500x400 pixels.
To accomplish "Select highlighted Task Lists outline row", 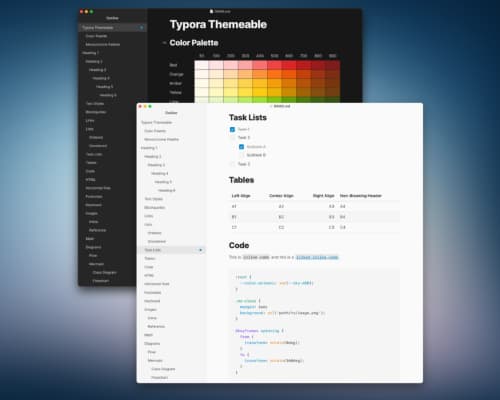I will (x=171, y=250).
